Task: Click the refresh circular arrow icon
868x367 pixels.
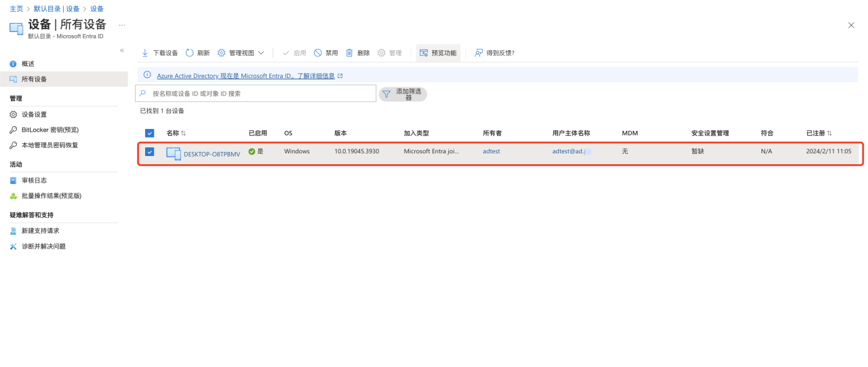Action: pos(190,53)
